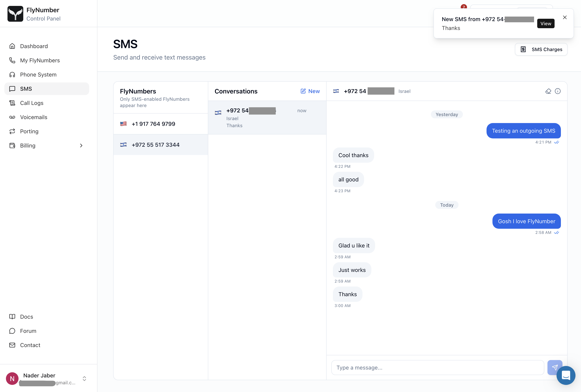Select FlyNumber +1 917 764 9799

coord(161,124)
